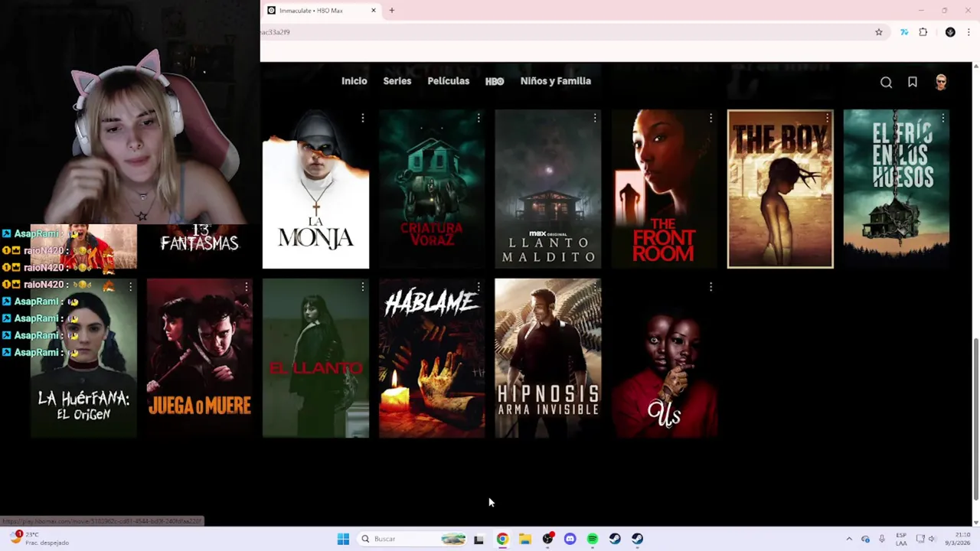Open the Juega o Muere poster
This screenshot has width=980, height=551.
(x=200, y=358)
